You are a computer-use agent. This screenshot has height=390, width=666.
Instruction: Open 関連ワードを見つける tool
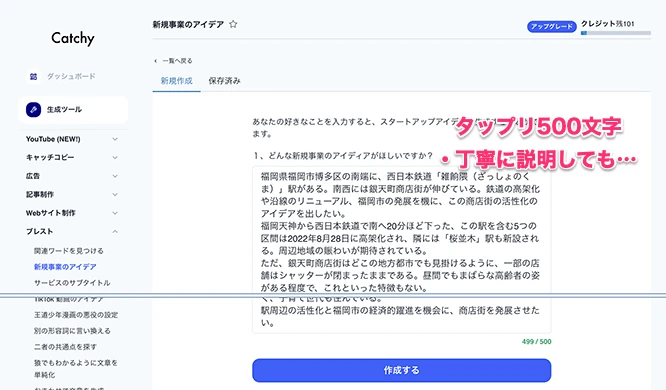pyautogui.click(x=69, y=251)
